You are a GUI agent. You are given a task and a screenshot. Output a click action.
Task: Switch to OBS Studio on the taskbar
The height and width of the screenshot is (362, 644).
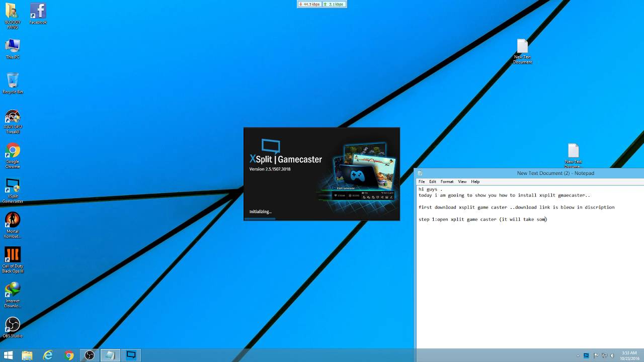click(90, 355)
